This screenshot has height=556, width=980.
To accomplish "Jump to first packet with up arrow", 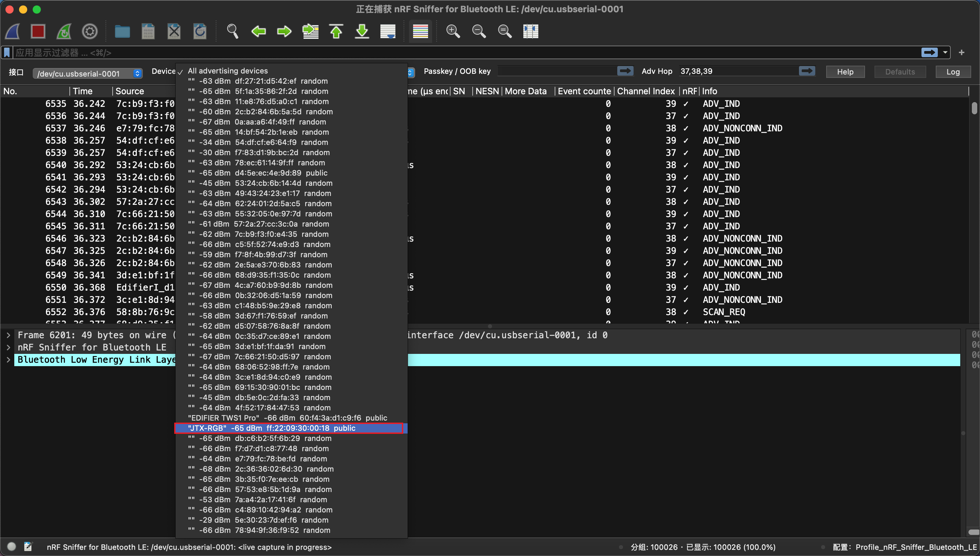I will coord(336,31).
